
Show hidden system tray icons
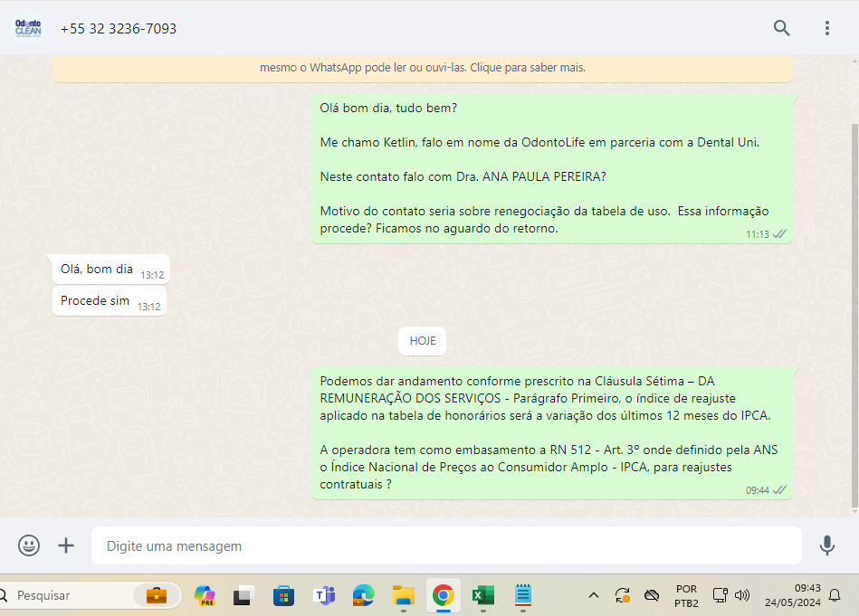tap(594, 595)
